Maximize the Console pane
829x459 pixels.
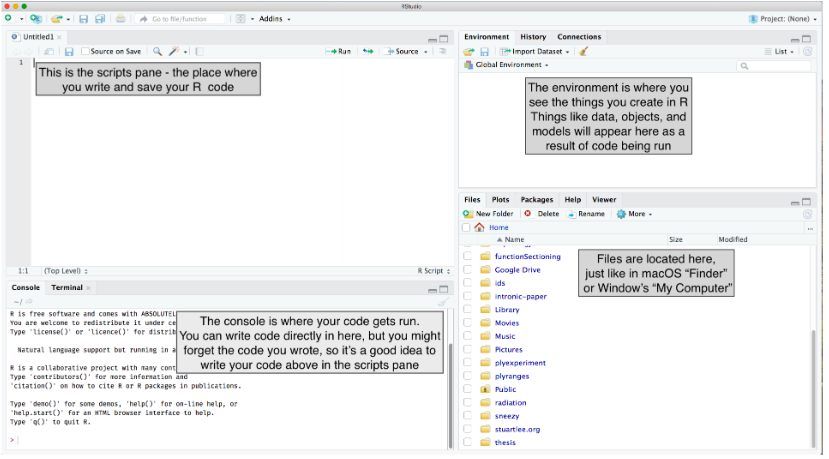[444, 289]
